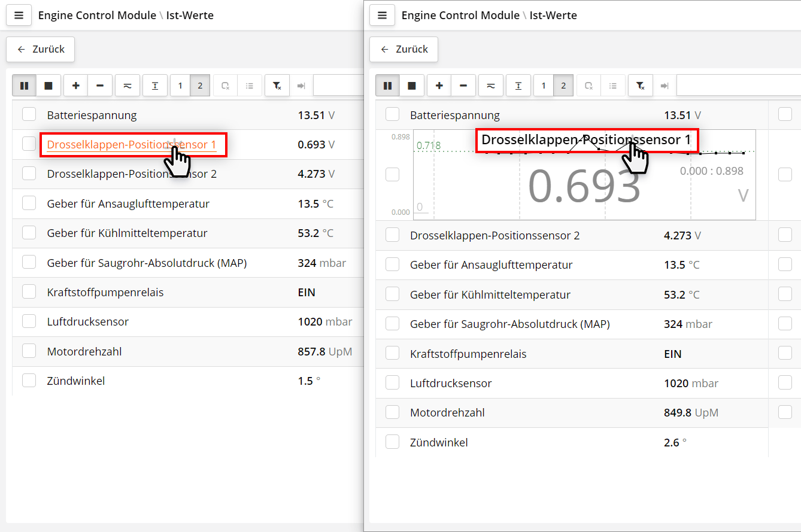The image size is (801, 532).
Task: Click the auto-scale toolbar icon
Action: tap(518, 85)
